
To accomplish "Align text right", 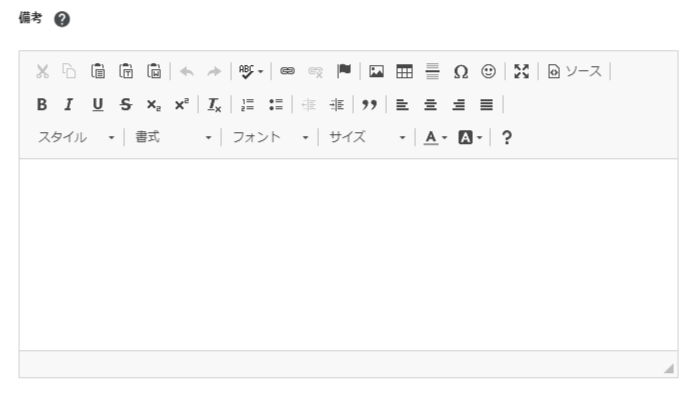I will pos(459,105).
